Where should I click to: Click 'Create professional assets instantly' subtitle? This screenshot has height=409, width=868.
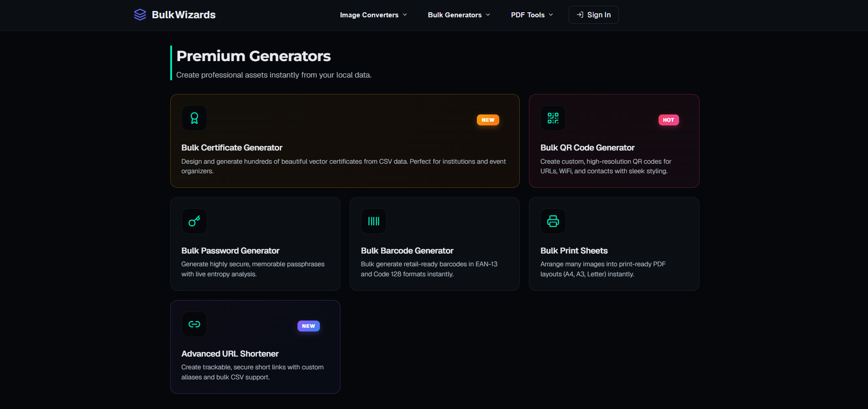coord(274,75)
